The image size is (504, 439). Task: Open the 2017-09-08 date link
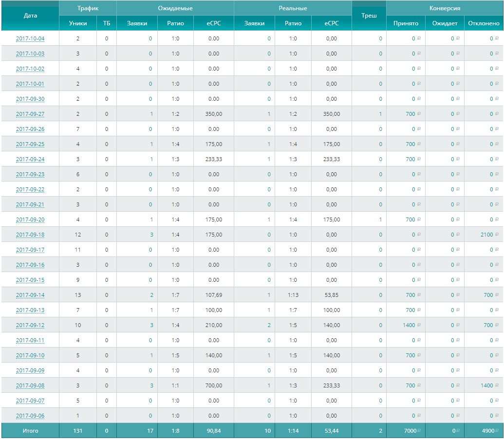[x=30, y=385]
